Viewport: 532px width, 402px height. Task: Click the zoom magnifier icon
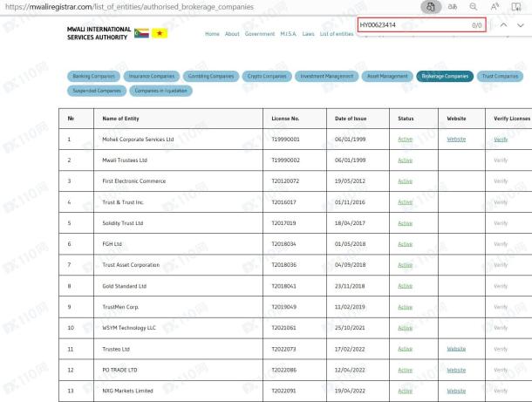(x=474, y=7)
